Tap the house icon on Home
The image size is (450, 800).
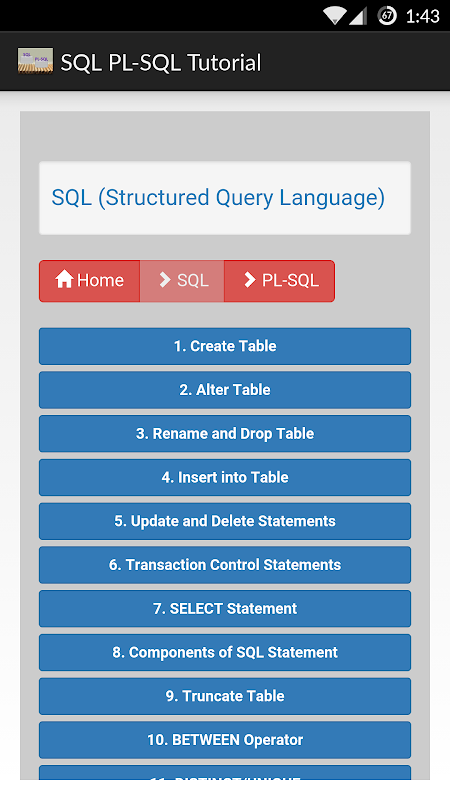point(64,279)
